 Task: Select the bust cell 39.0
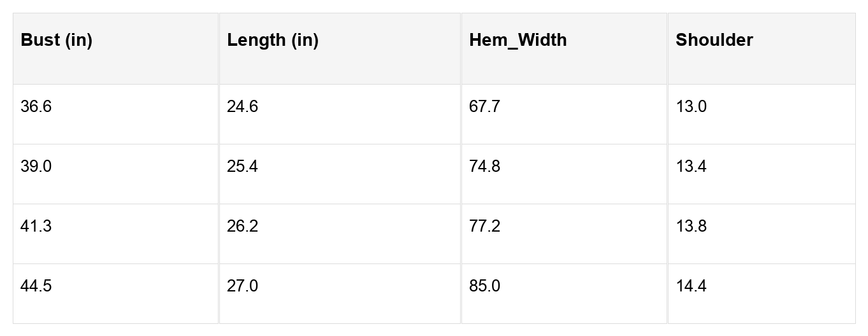pyautogui.click(x=116, y=174)
